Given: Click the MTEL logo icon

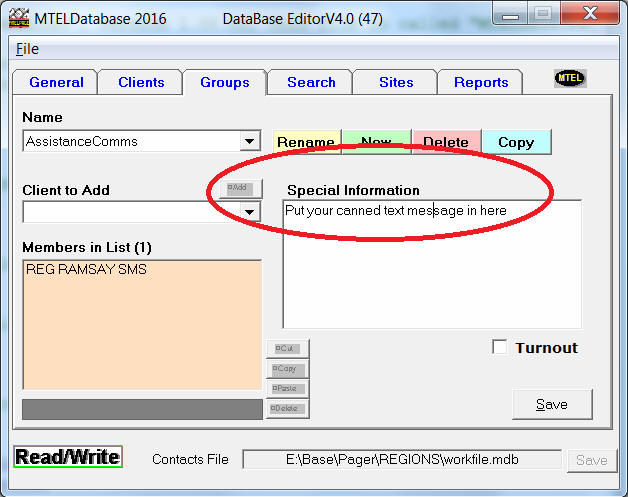Looking at the screenshot, I should (x=570, y=78).
